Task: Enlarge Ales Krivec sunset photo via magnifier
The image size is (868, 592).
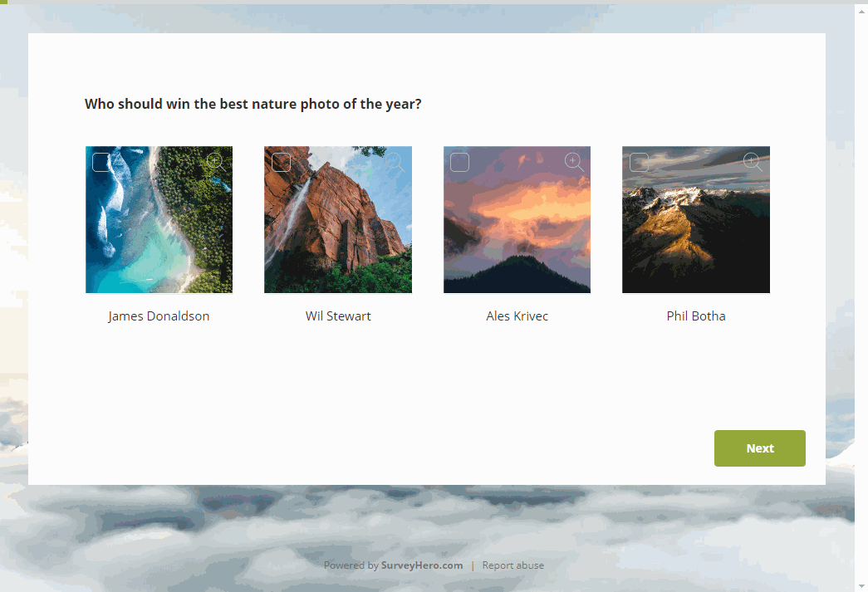Action: 574,163
